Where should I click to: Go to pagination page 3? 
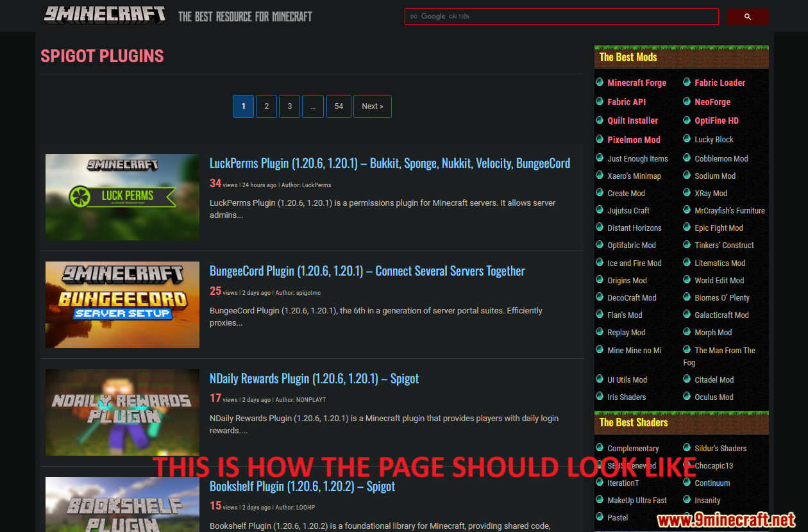(289, 106)
